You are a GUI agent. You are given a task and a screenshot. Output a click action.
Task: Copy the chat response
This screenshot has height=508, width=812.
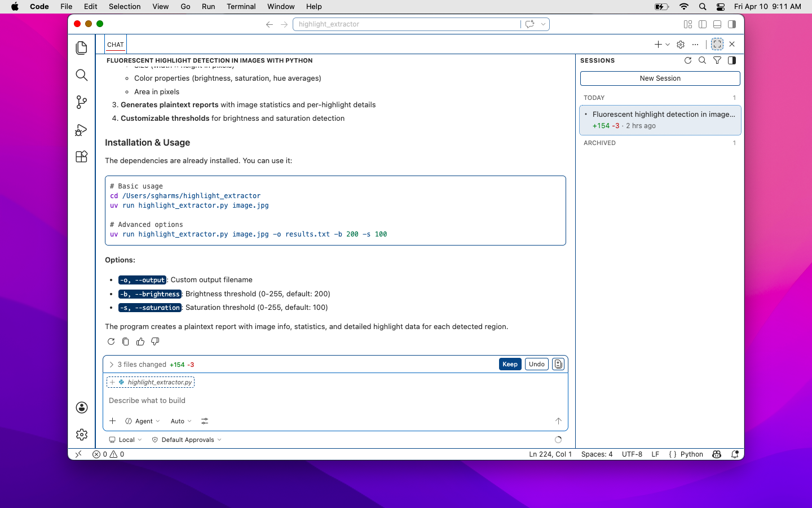click(x=125, y=341)
